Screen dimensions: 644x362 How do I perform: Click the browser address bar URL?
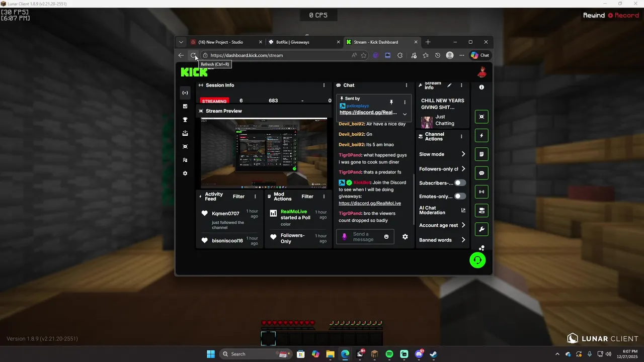[x=247, y=55]
